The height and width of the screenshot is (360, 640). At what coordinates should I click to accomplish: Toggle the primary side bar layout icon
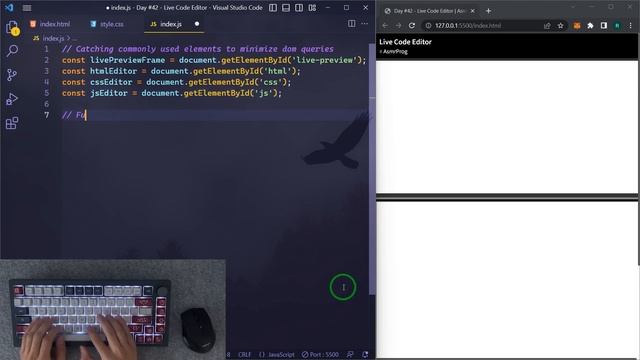[273, 8]
